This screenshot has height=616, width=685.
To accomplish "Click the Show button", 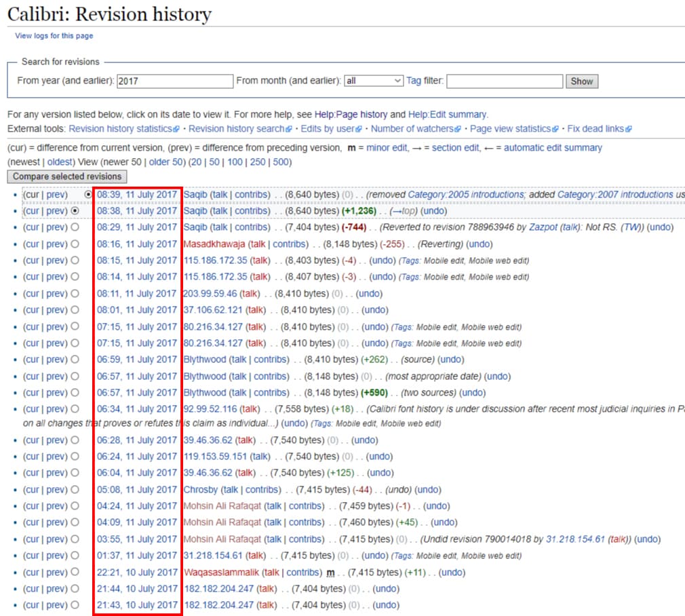I will click(x=581, y=81).
